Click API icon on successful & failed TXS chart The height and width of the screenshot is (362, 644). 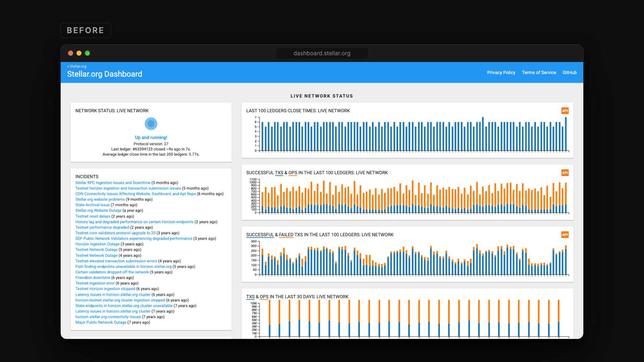565,235
